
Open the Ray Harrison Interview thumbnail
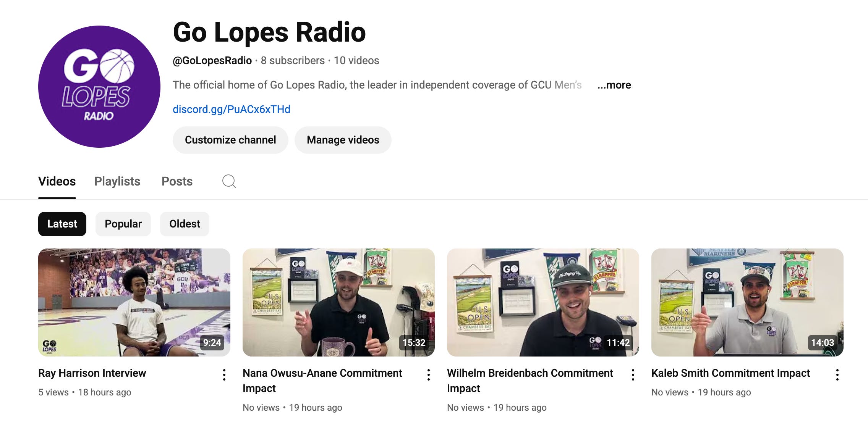pyautogui.click(x=134, y=302)
